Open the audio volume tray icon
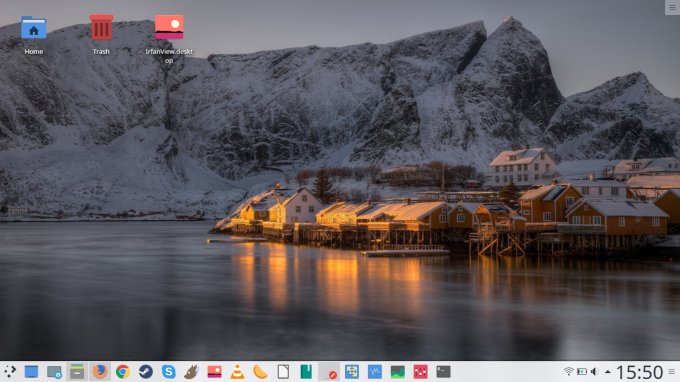 point(595,372)
